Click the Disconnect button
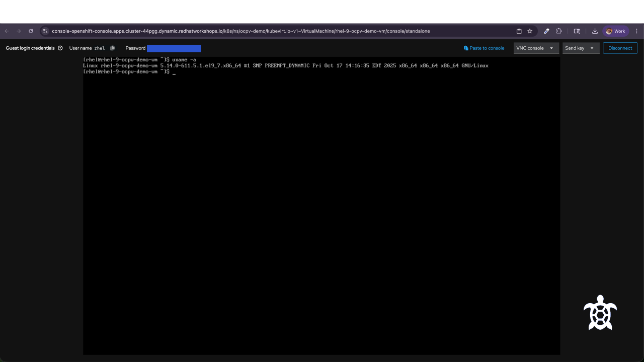Screen dimensions: 644x362 tap(620, 48)
